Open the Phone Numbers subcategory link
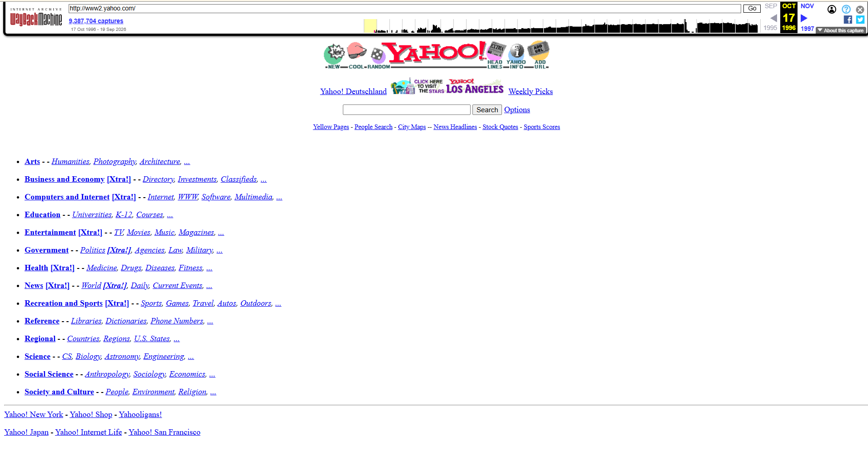The width and height of the screenshot is (868, 457). tap(177, 321)
